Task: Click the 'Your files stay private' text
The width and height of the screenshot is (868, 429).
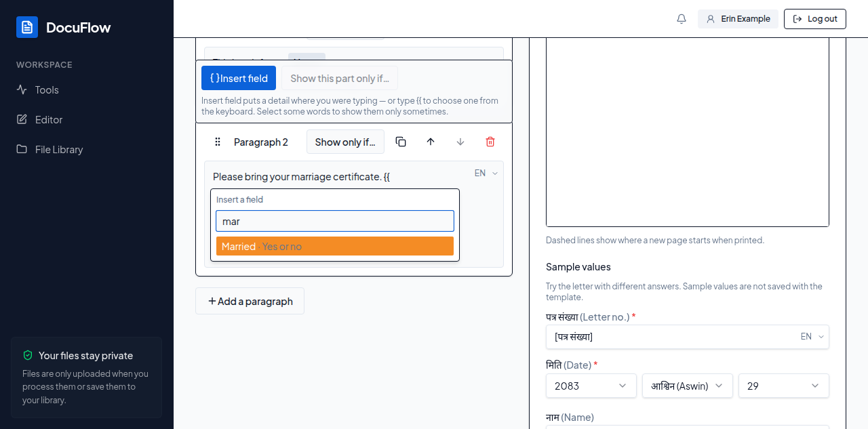Action: coord(86,355)
